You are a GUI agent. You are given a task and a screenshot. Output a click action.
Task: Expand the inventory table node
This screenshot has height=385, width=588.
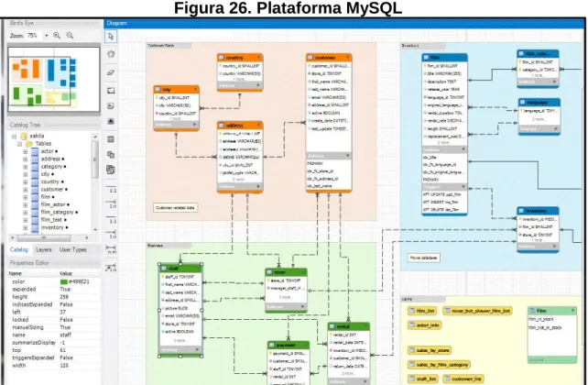(25, 227)
